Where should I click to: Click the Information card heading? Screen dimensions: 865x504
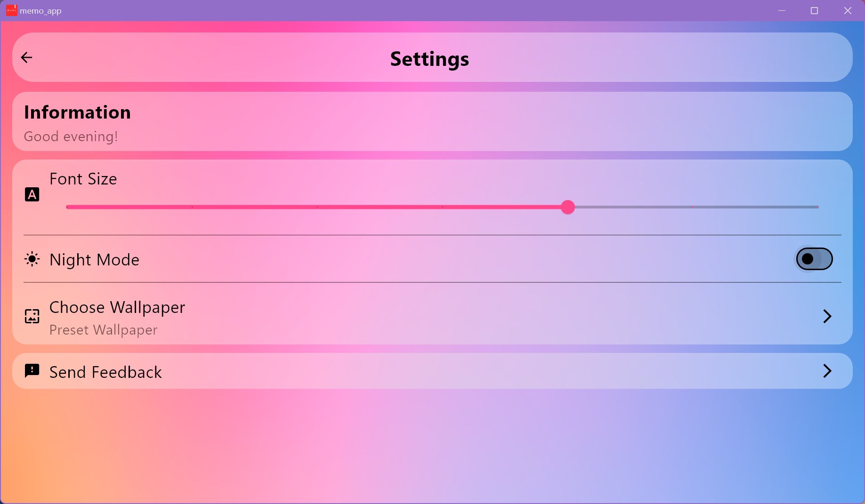coord(77,112)
